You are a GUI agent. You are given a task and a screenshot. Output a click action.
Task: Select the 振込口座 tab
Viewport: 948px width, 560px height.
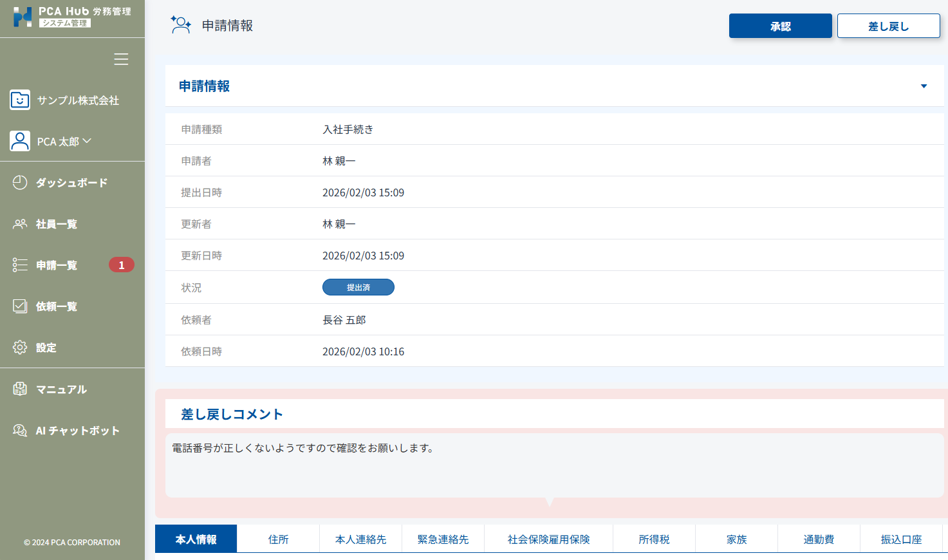(x=901, y=539)
